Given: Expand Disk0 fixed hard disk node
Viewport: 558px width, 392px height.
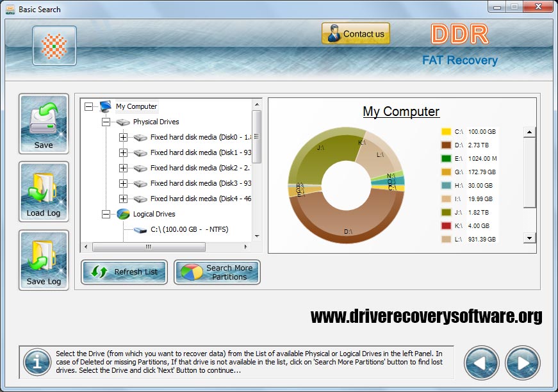Looking at the screenshot, I should [123, 137].
